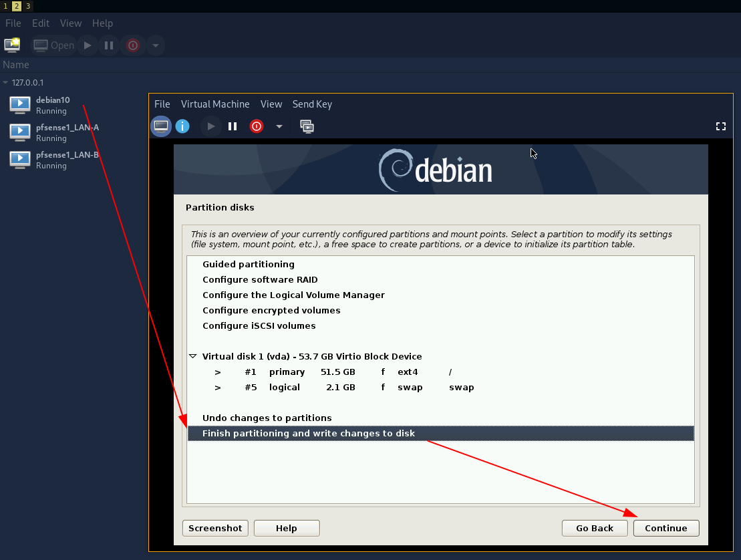The height and width of the screenshot is (560, 741).
Task: Open the Send Key menu
Action: coord(312,104)
